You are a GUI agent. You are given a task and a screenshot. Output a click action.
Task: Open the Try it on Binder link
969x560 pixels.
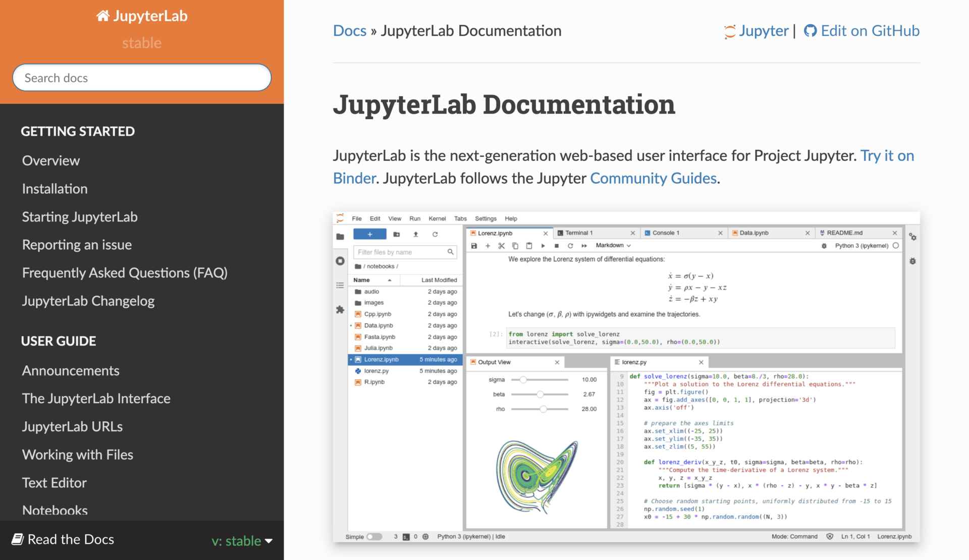(887, 156)
